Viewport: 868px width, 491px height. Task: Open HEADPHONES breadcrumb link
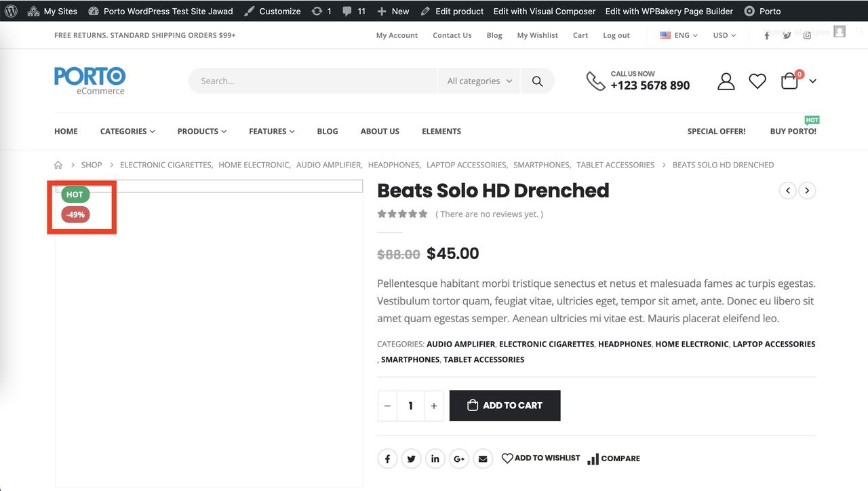394,165
